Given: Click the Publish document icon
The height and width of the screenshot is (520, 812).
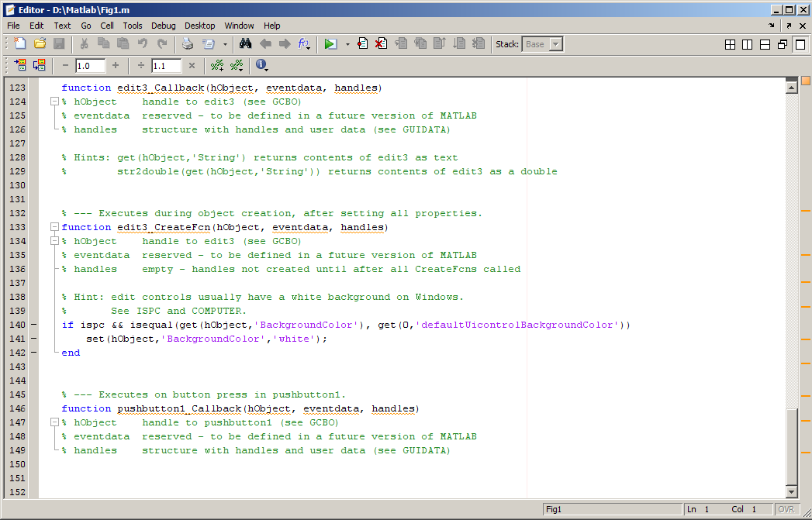Looking at the screenshot, I should pyautogui.click(x=208, y=44).
